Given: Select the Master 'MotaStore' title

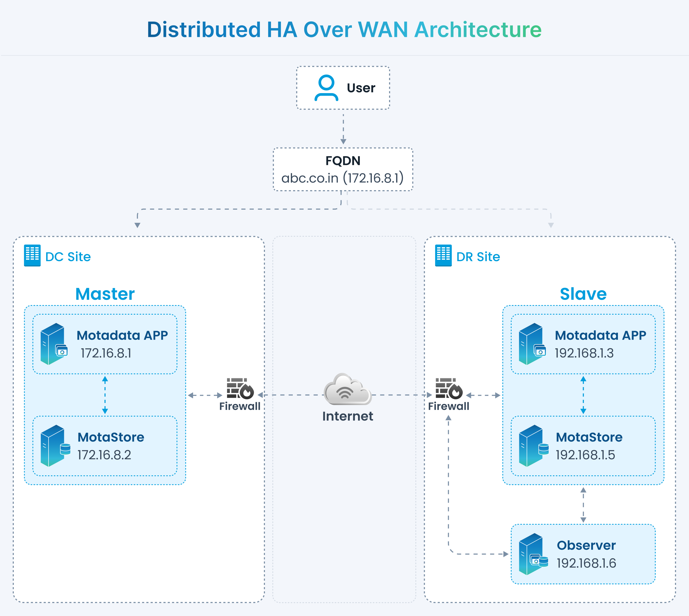Looking at the screenshot, I should [111, 437].
